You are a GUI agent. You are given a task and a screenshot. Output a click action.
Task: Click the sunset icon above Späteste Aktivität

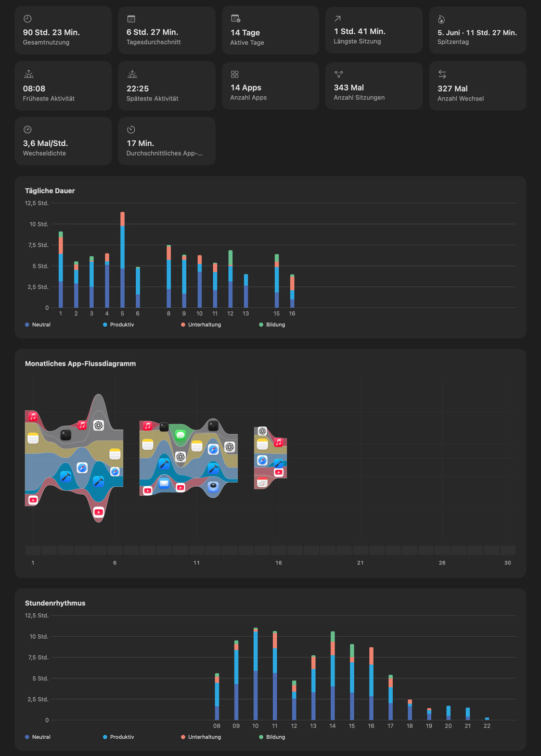point(132,74)
